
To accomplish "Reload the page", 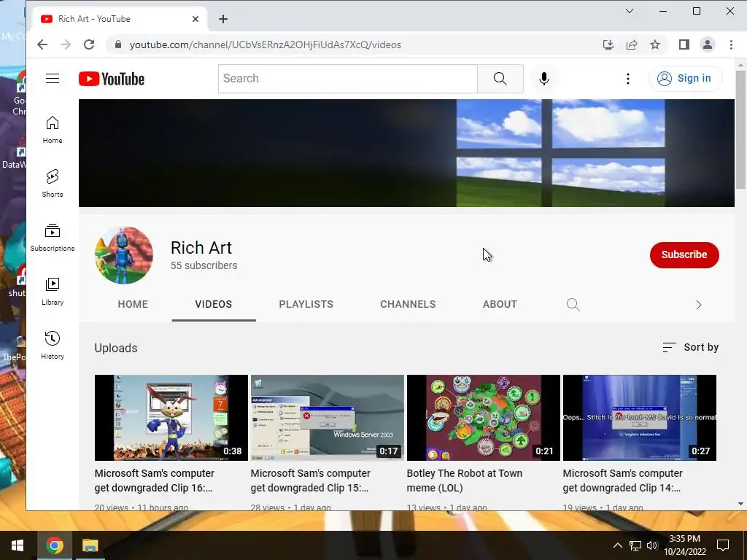I will (x=88, y=44).
